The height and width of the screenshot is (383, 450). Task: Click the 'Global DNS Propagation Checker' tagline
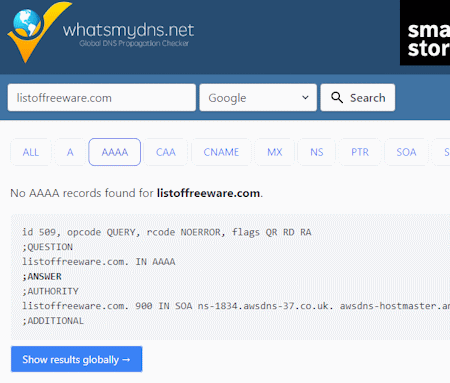pyautogui.click(x=134, y=44)
